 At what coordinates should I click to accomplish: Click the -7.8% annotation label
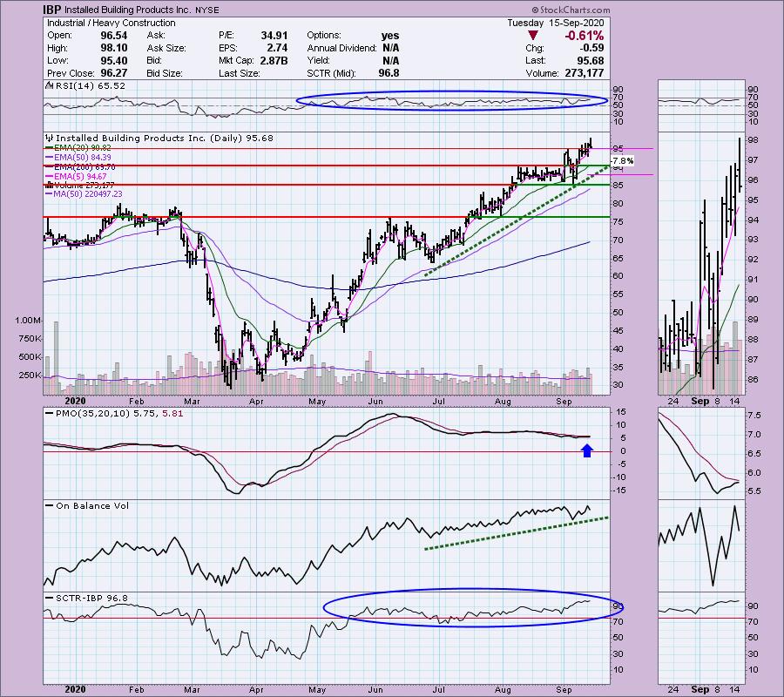[x=623, y=161]
